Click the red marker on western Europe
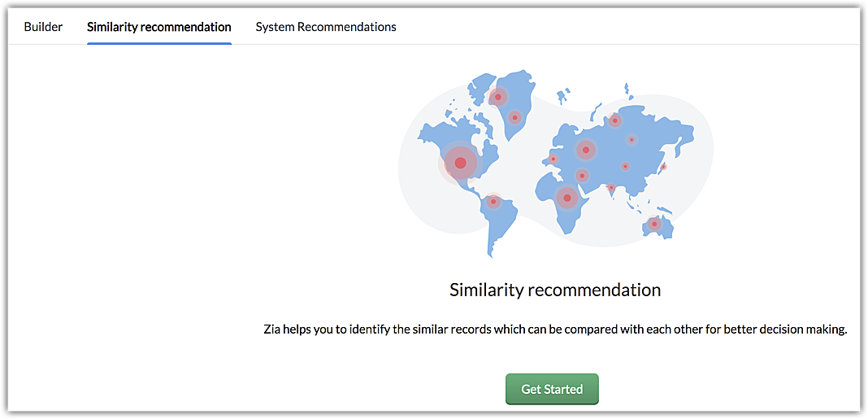This screenshot has width=868, height=419. (x=553, y=159)
